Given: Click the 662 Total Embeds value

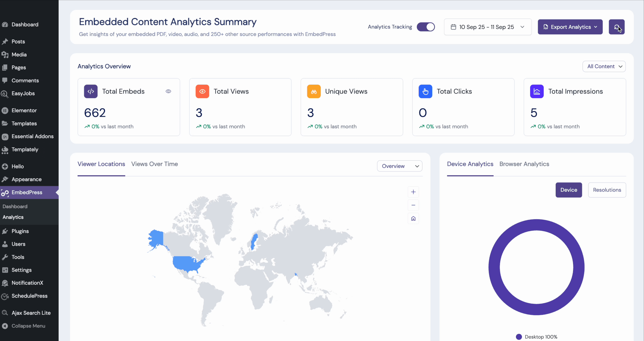Looking at the screenshot, I should click(95, 113).
